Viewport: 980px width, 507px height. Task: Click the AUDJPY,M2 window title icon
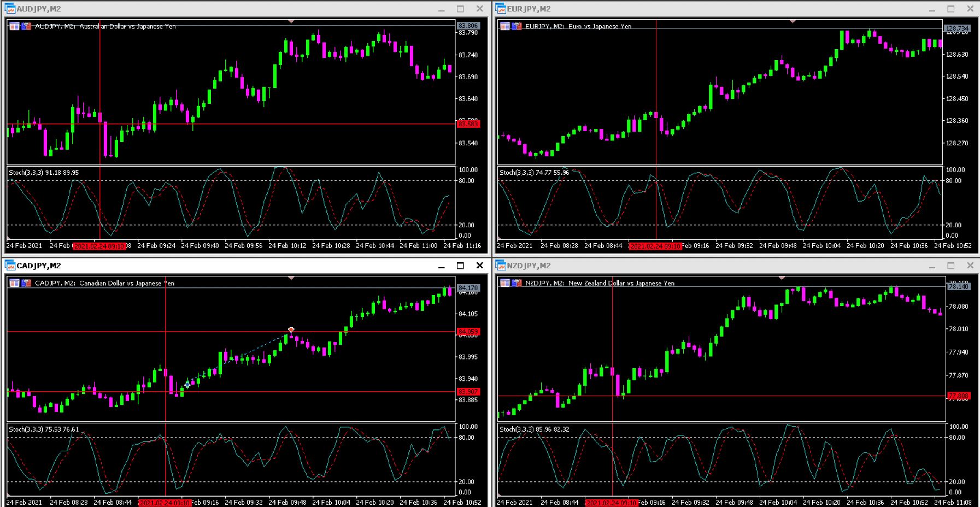[10, 9]
